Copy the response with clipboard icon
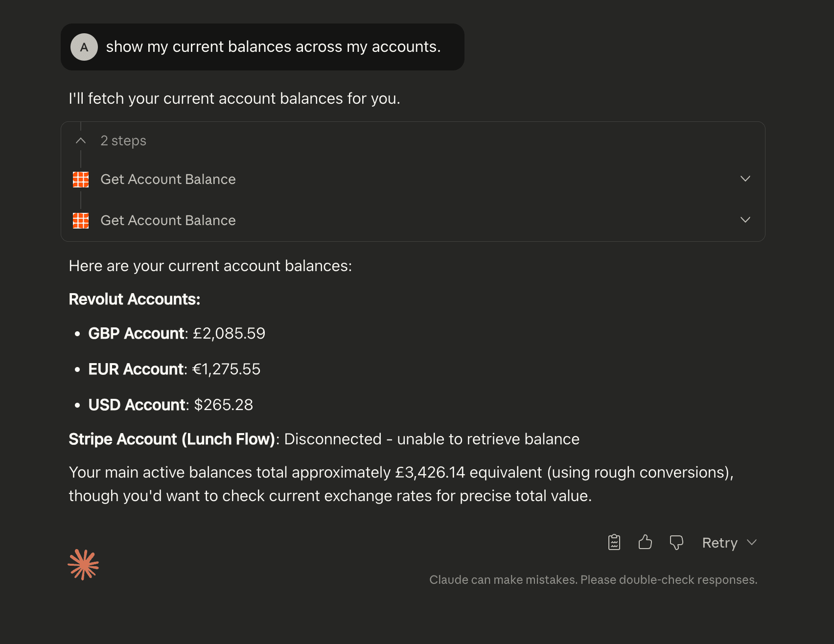834x644 pixels. 614,542
